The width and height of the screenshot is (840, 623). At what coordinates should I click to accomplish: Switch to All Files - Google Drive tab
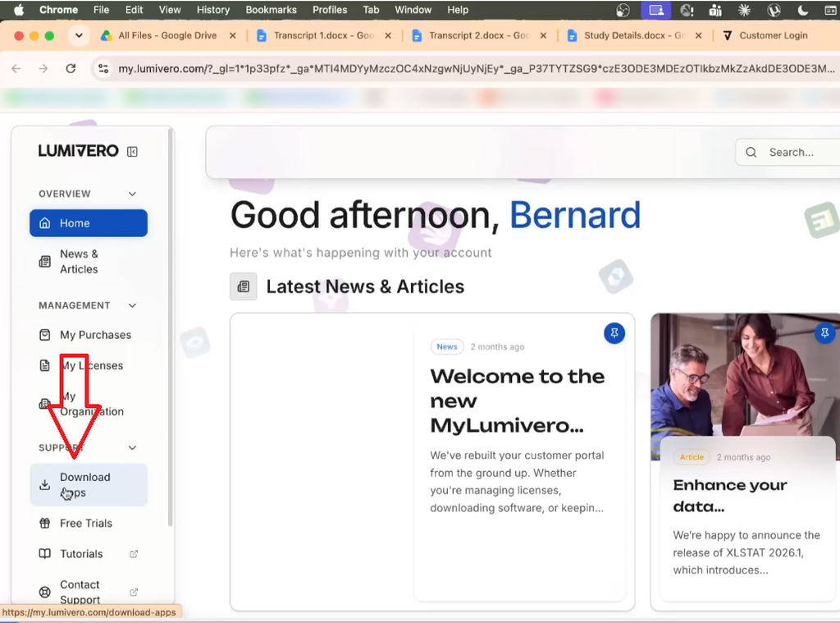point(167,35)
